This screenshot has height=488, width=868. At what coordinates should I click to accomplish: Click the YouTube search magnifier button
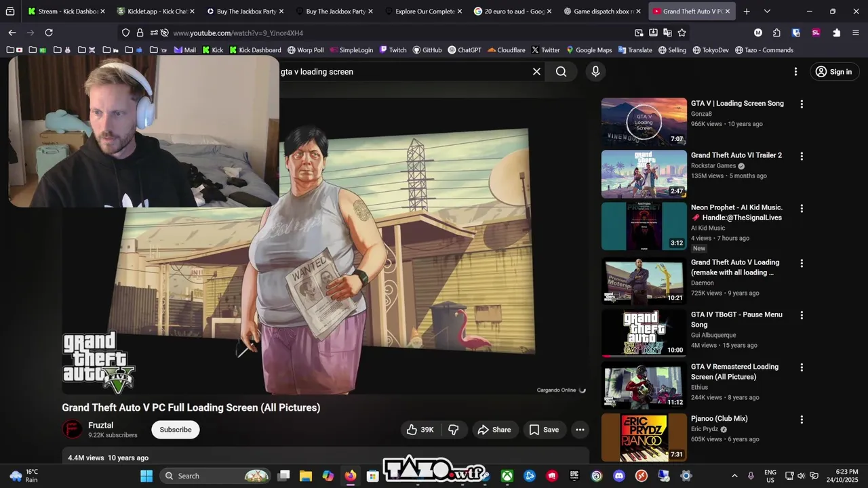pos(561,71)
